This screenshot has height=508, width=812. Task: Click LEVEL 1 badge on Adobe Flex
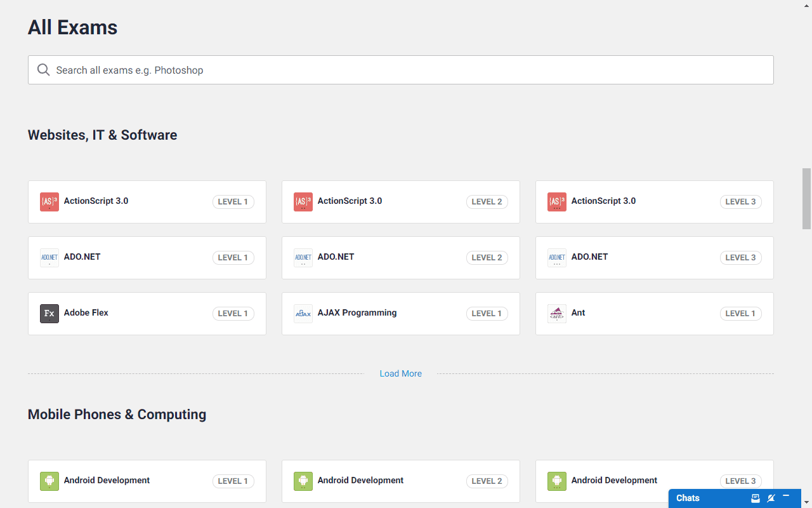click(233, 314)
